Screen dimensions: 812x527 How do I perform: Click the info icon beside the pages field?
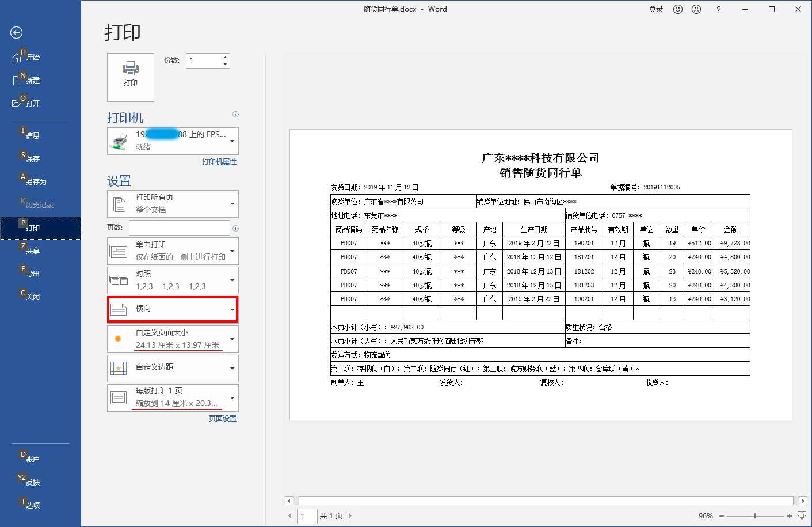coord(235,228)
